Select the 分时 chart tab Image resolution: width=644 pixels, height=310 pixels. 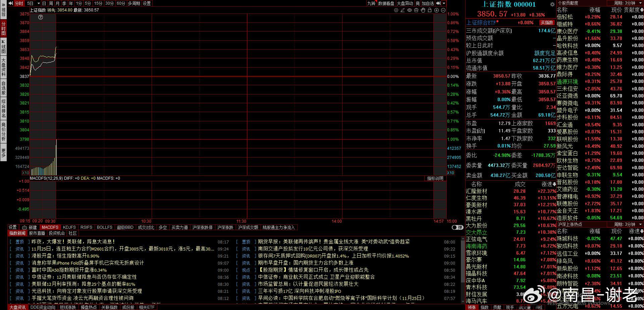click(19, 3)
